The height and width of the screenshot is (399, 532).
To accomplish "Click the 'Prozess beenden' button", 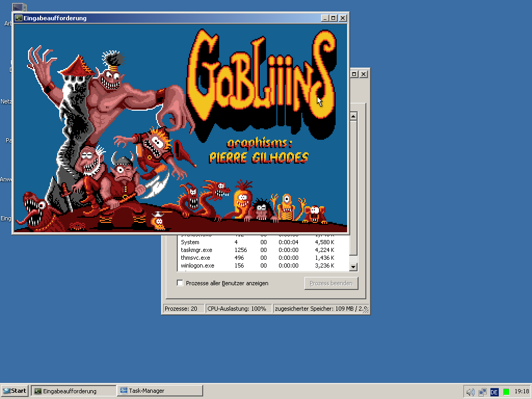I will coord(331,283).
